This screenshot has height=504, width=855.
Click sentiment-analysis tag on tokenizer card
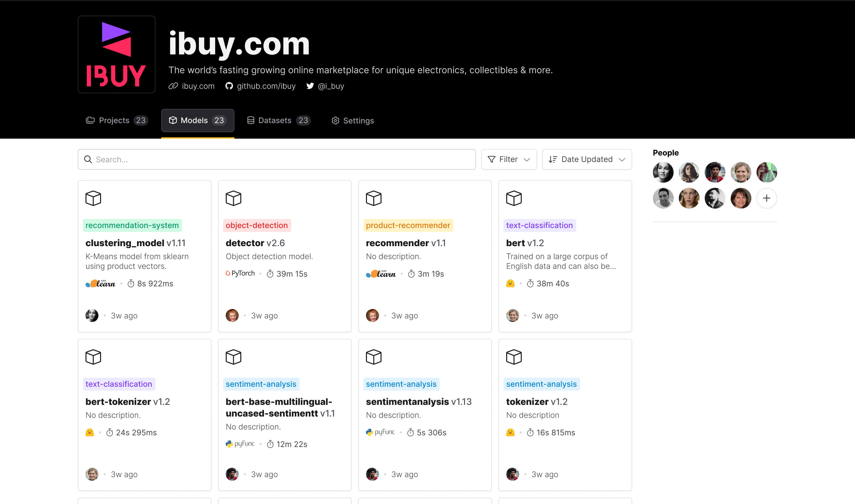pos(541,384)
